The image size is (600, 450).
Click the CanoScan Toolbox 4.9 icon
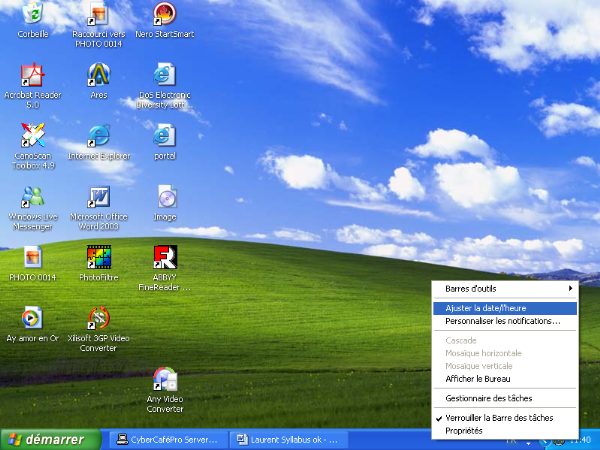point(33,135)
